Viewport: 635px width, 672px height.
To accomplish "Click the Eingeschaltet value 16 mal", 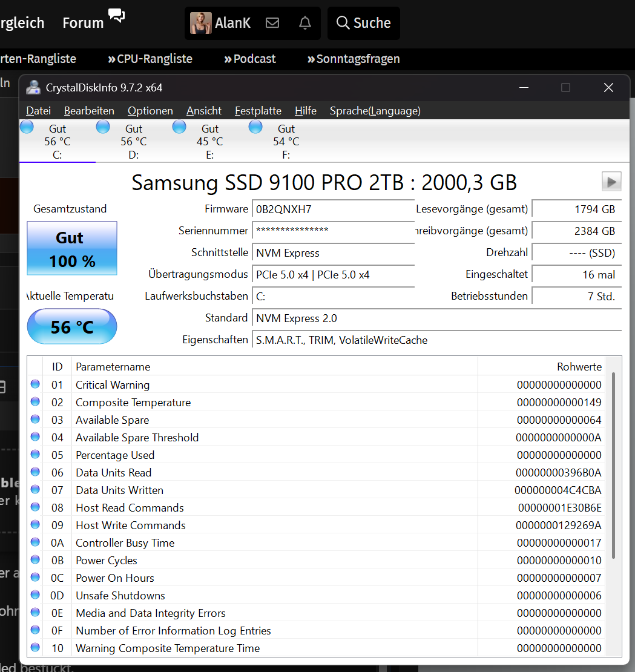I will tap(577, 275).
